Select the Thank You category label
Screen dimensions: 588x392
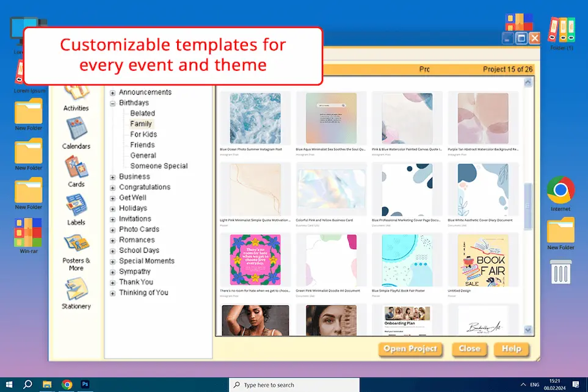(136, 281)
